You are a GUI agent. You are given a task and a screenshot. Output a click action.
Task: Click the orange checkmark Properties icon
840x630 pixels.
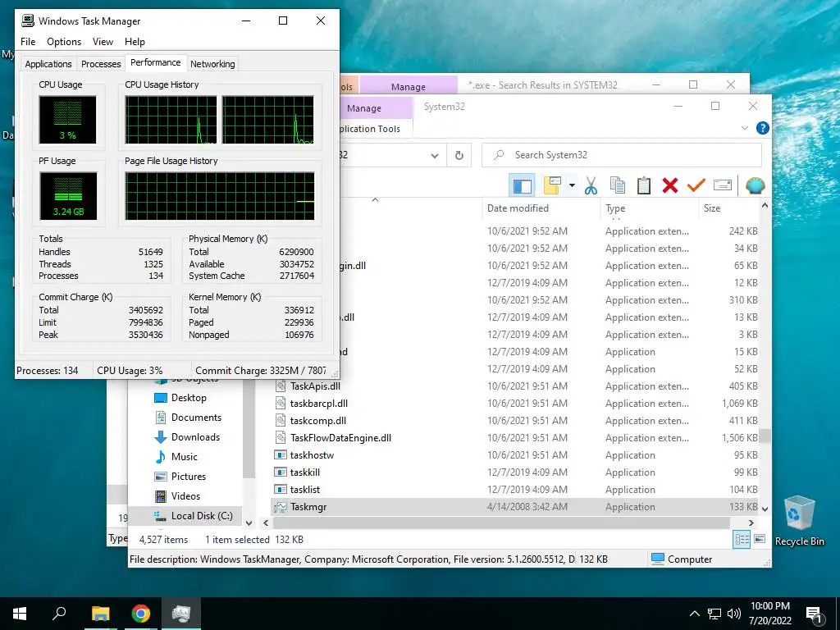[x=696, y=185]
